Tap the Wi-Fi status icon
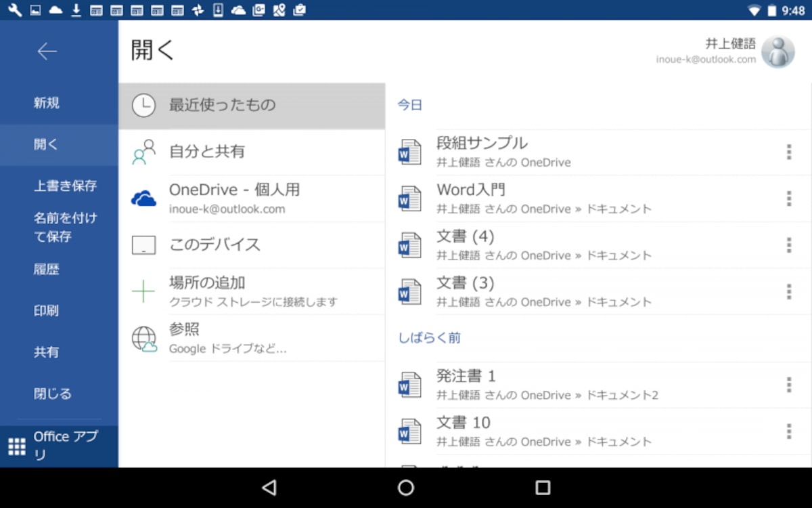This screenshot has height=508, width=812. 754,10
